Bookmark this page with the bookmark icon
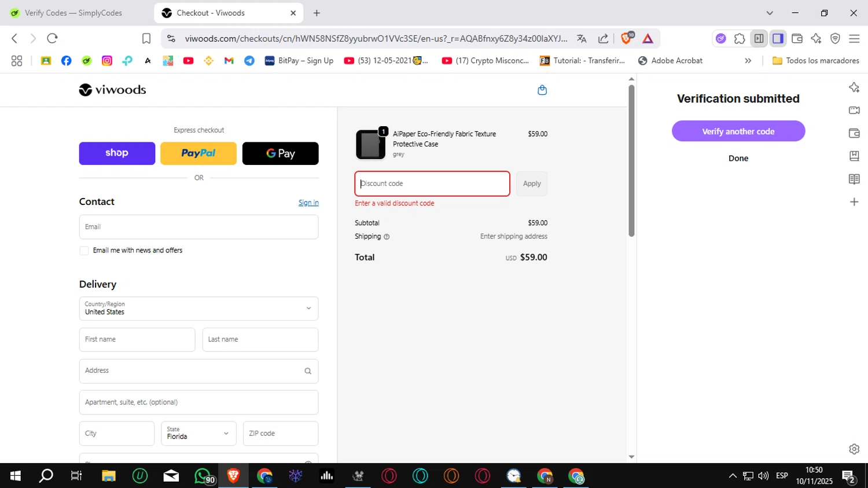Viewport: 868px width, 488px height. tap(146, 38)
